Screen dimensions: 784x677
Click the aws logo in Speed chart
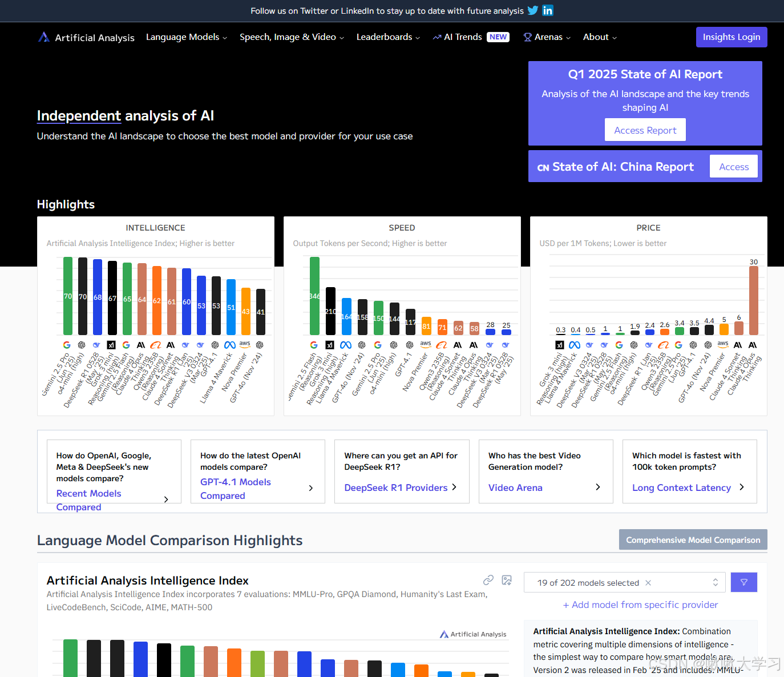(x=426, y=344)
